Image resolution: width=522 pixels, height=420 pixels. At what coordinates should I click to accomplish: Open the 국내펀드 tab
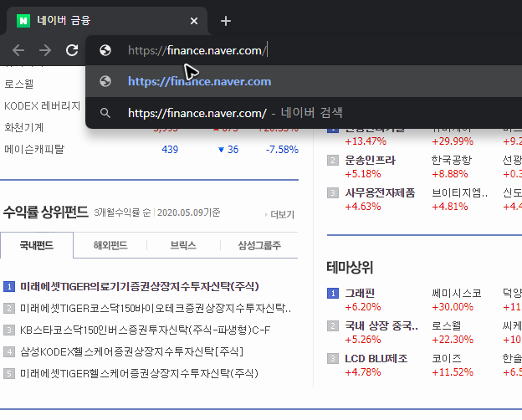click(x=37, y=245)
